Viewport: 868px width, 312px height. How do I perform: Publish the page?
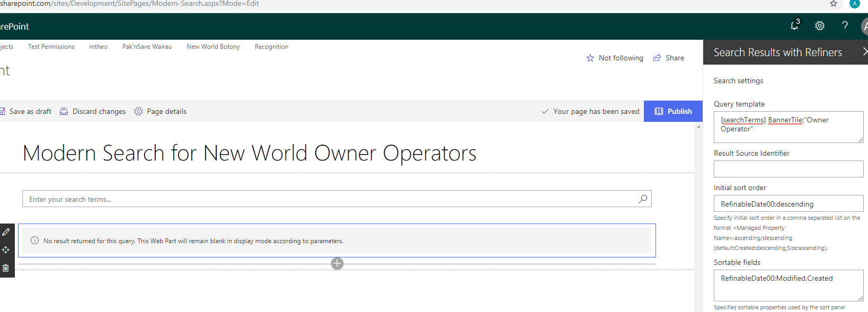click(673, 111)
